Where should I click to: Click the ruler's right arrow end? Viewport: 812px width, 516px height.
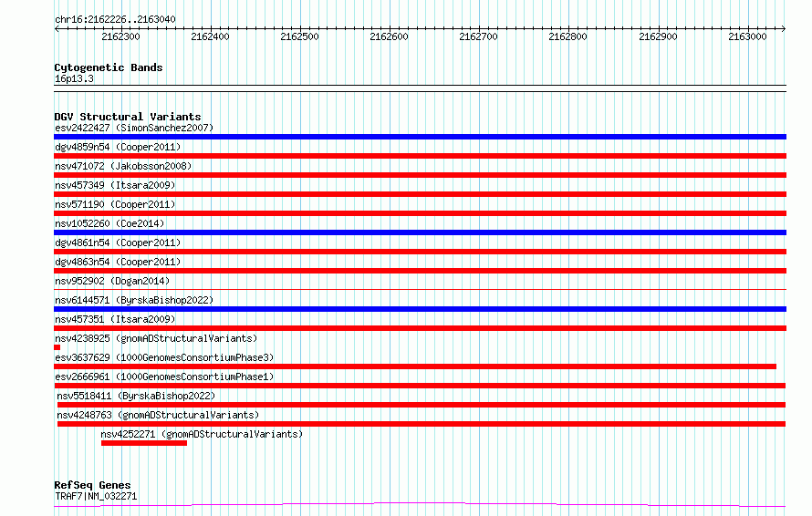click(x=784, y=28)
